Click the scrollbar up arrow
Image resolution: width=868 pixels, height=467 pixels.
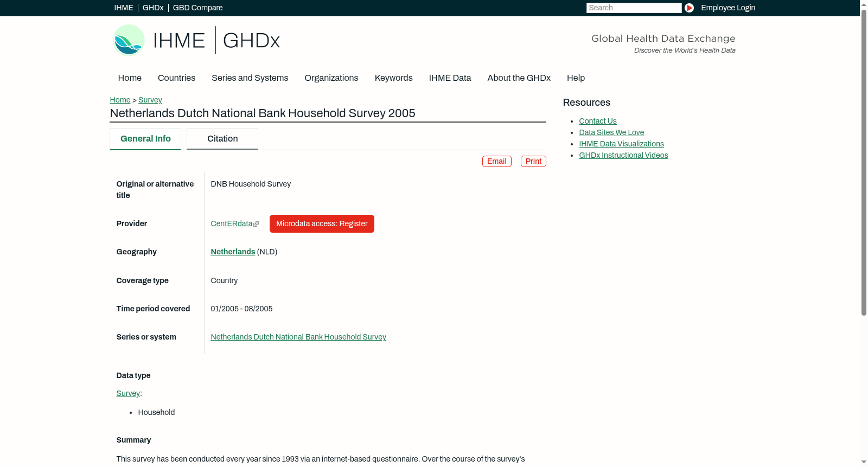click(864, 4)
